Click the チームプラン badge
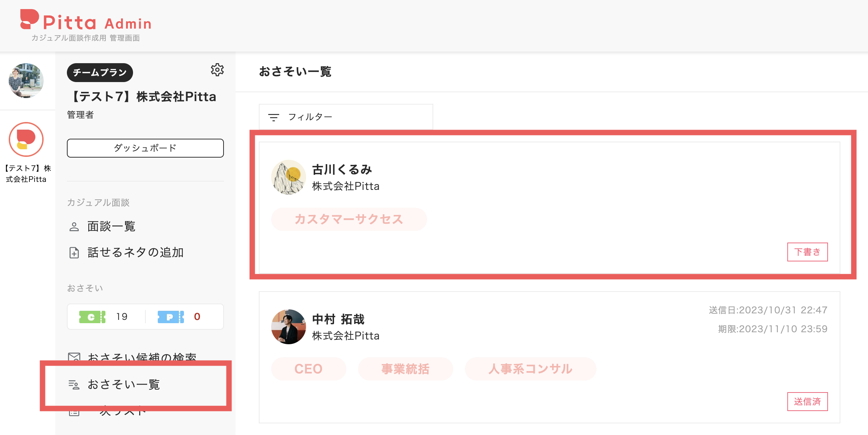Screen dimensions: 868x435 pos(100,73)
